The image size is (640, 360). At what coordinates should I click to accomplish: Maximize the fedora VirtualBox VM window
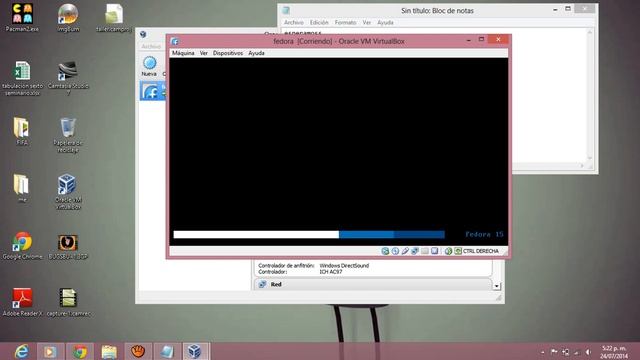click(482, 40)
